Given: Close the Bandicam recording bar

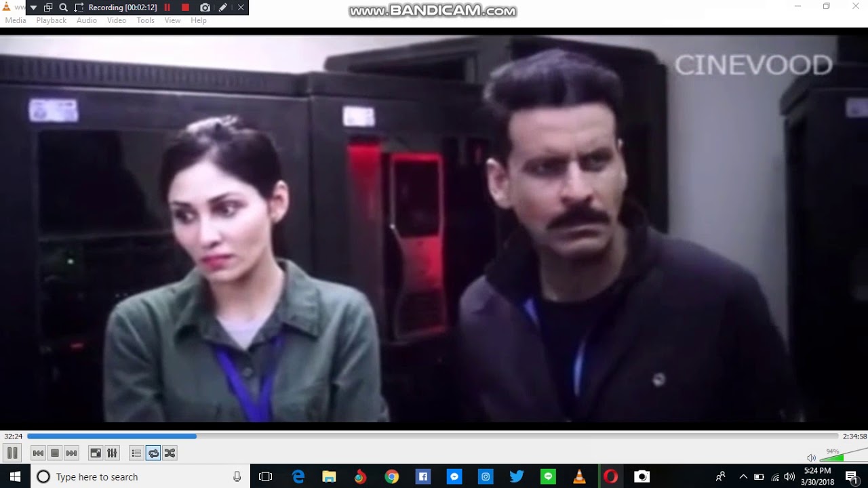Looking at the screenshot, I should click(240, 7).
